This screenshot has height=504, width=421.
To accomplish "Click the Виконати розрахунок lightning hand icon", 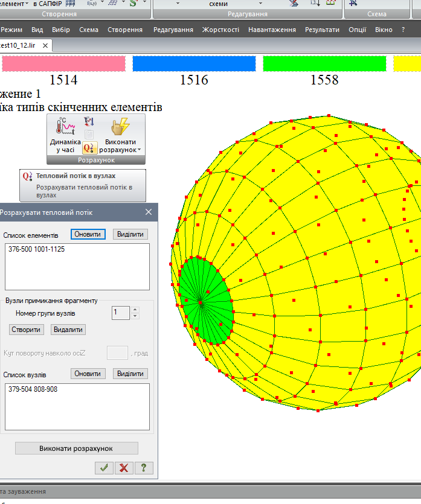I will point(119,127).
